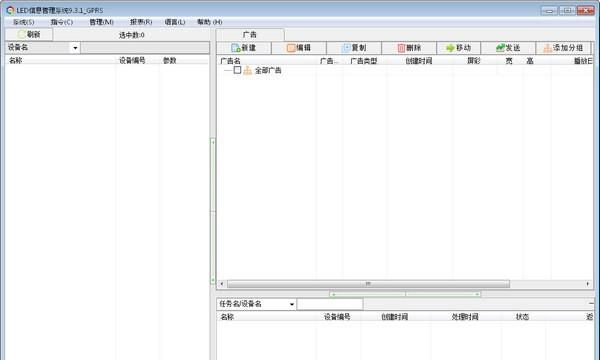
Task: Click the 添加分组 (Add group) icon
Action: (548, 48)
